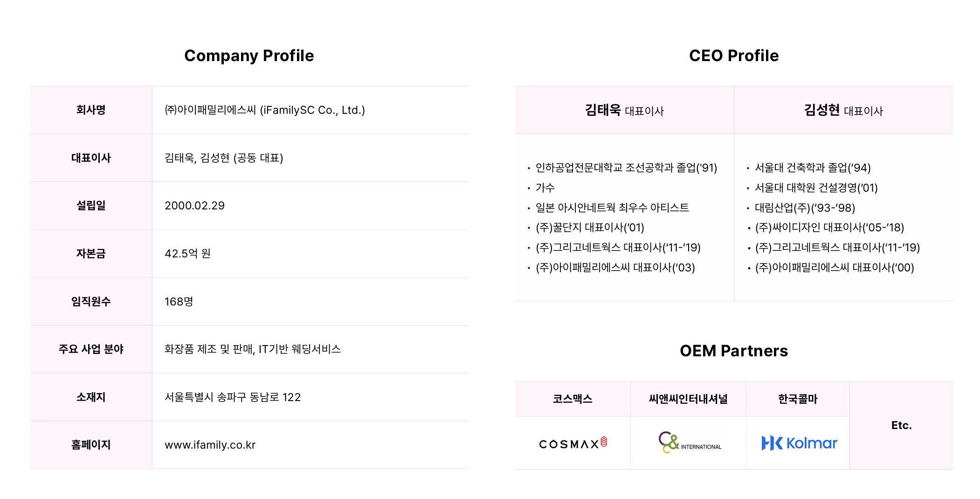Open the www.ifamily.co.kr homepage link
This screenshot has width=980, height=499.
(210, 445)
